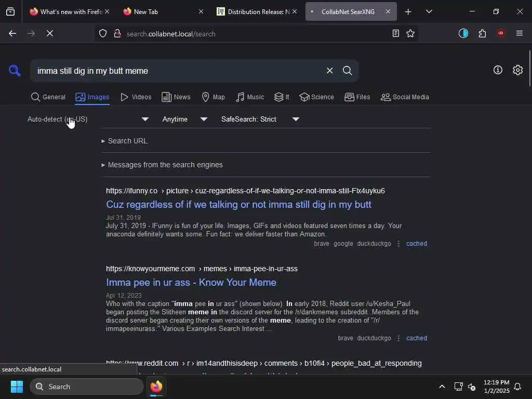Open the News category tab
This screenshot has width=532, height=399.
coord(176,97)
